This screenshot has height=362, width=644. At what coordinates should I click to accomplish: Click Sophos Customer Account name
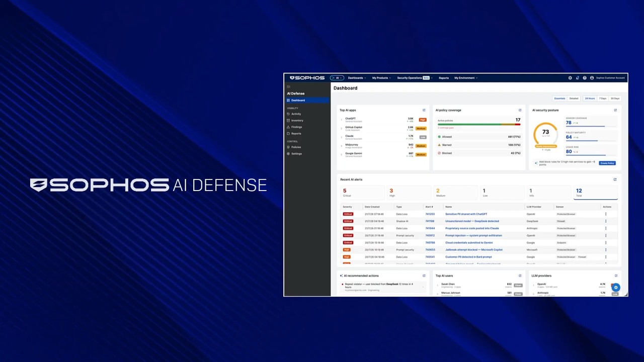[x=610, y=78]
